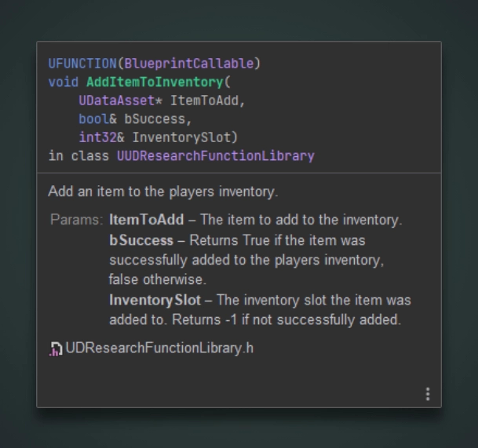Click the 'Add an item to the players inventory' summary
This screenshot has width=478, height=448.
(x=163, y=192)
